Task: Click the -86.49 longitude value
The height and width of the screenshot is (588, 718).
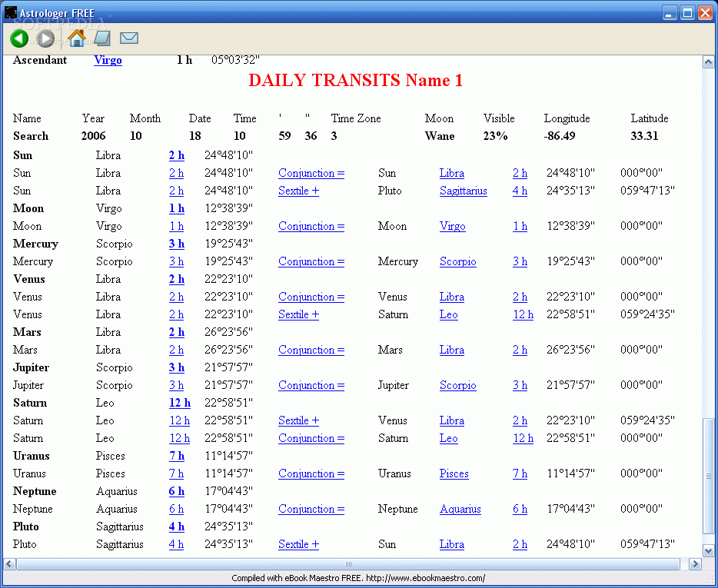Action: coord(560,136)
